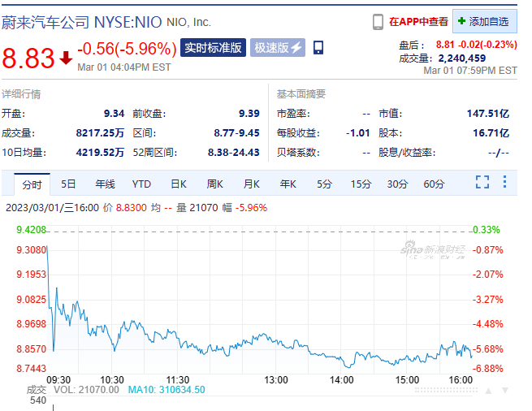Click the 52周区间 value 8.38-24.43
Viewport: 532px width, 411px height.
233,152
